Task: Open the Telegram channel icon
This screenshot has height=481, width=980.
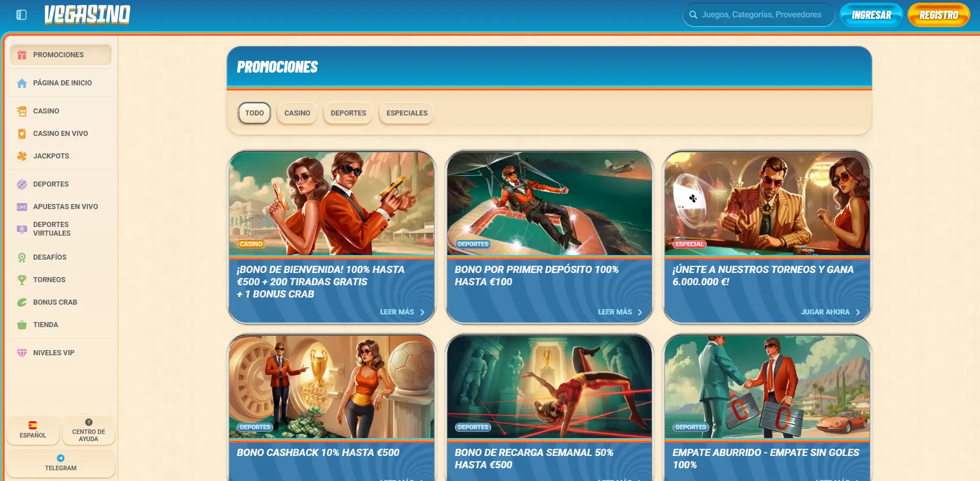Action: click(61, 458)
